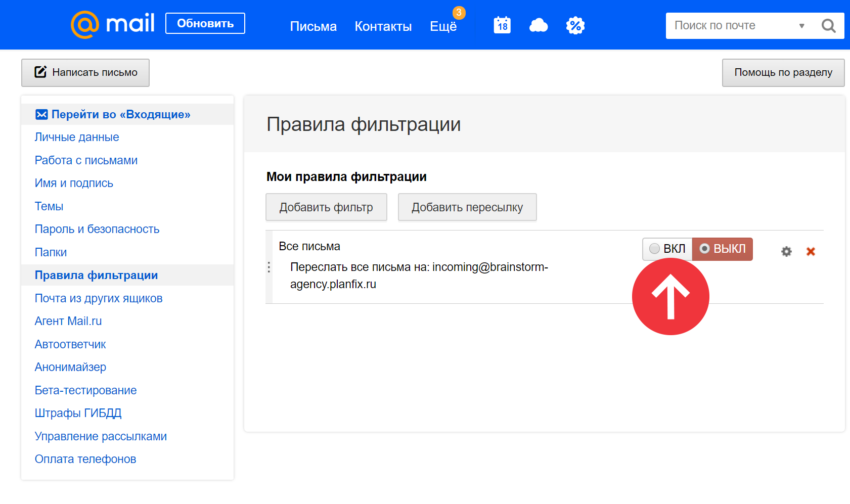This screenshot has width=850, height=504.
Task: Open Личные данные settings
Action: coord(77,137)
